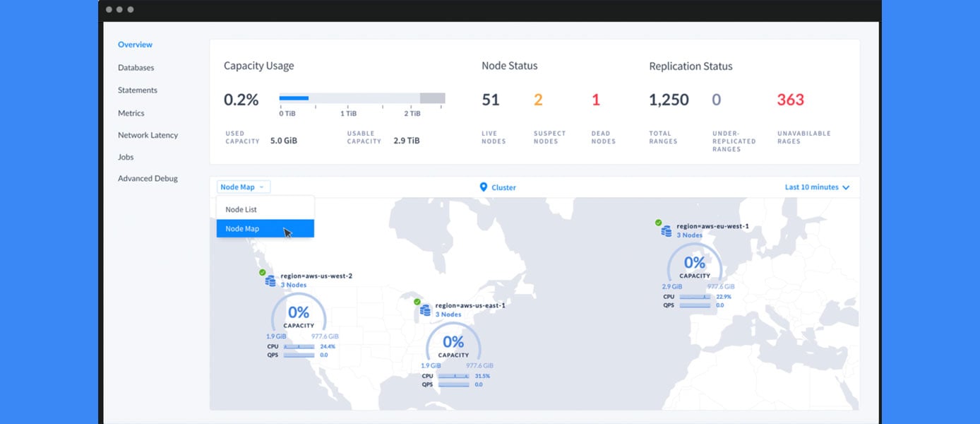Choose Node List from the dropdown menu
The width and height of the screenshot is (980, 424).
tap(241, 210)
